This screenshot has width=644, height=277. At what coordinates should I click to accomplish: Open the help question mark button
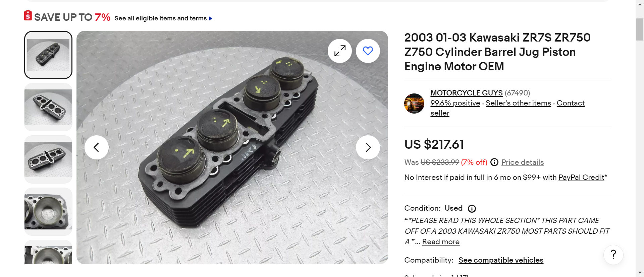point(613,255)
